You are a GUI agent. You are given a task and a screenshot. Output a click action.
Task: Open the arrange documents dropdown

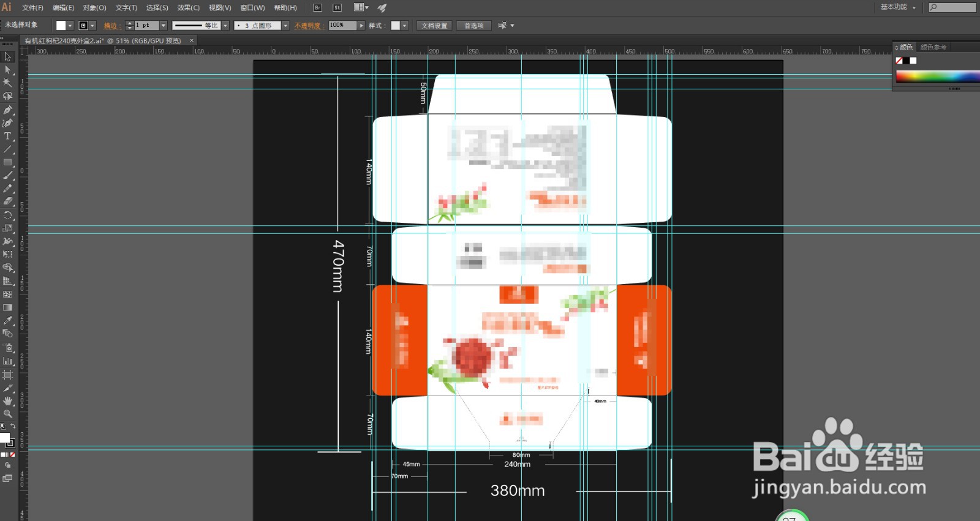coord(361,8)
